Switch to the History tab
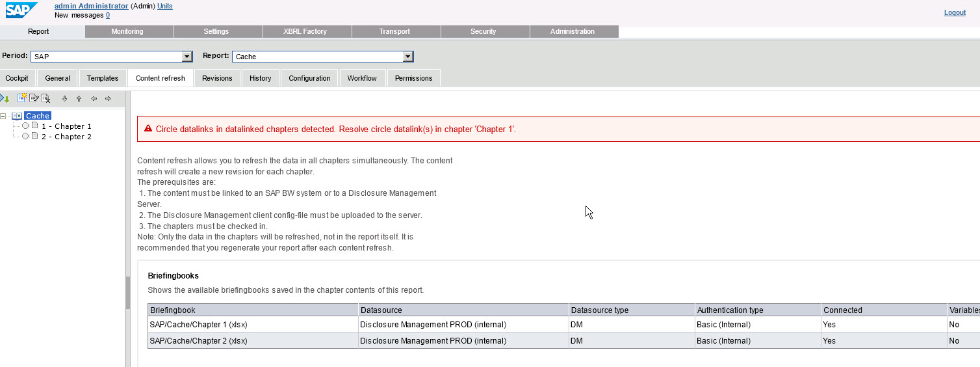This screenshot has width=980, height=367. click(261, 78)
